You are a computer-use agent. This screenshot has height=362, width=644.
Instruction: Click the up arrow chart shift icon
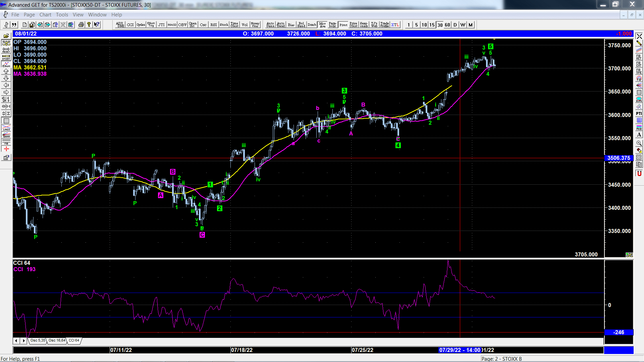[x=6, y=71]
